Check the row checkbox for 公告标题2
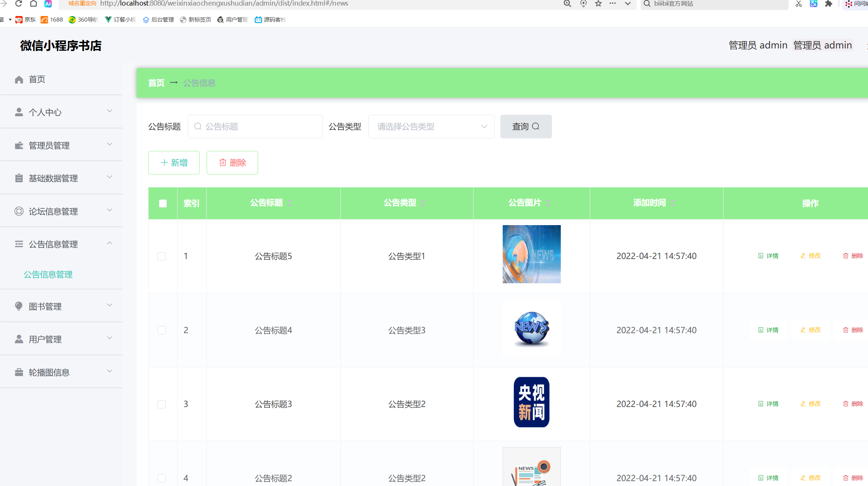This screenshot has height=486, width=868. pos(162,478)
